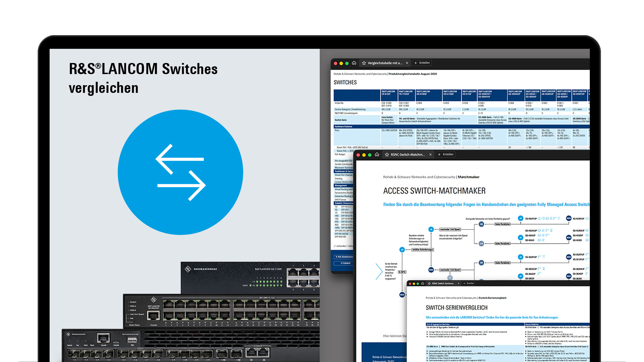The image size is (644, 362).
Task: Open home in the Switch-Serienvergleich window
Action: pyautogui.click(x=423, y=284)
